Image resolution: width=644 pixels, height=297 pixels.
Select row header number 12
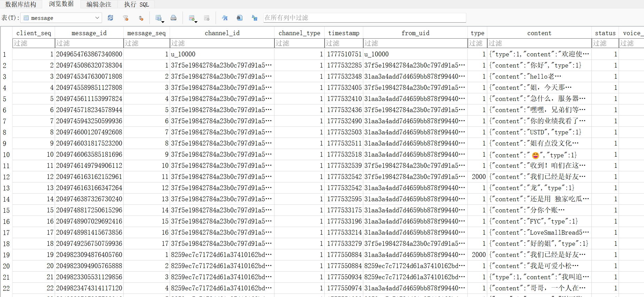point(6,177)
